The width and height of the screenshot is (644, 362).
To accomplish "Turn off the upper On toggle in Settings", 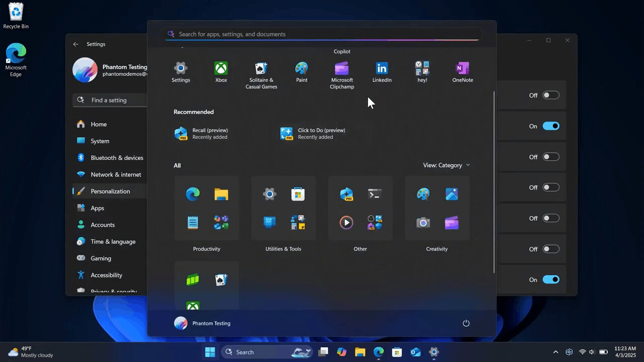I will [x=551, y=126].
